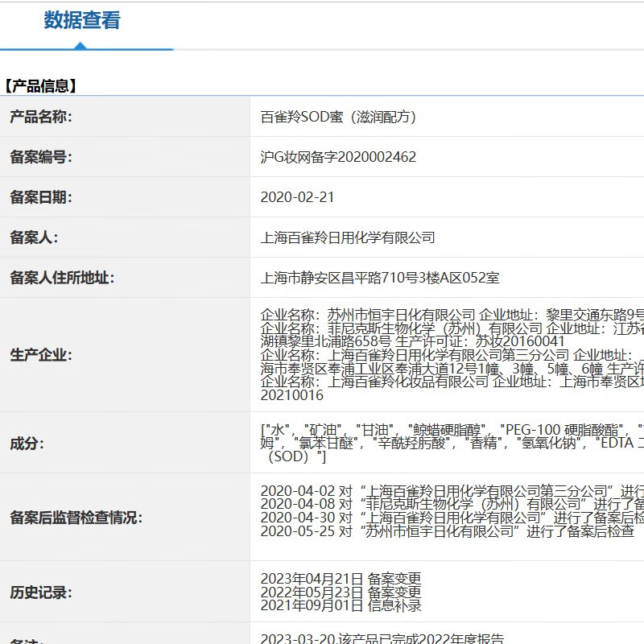This screenshot has height=644, width=644.
Task: Click the ingredient "氯苯甘醚"
Action: pyautogui.click(x=327, y=444)
